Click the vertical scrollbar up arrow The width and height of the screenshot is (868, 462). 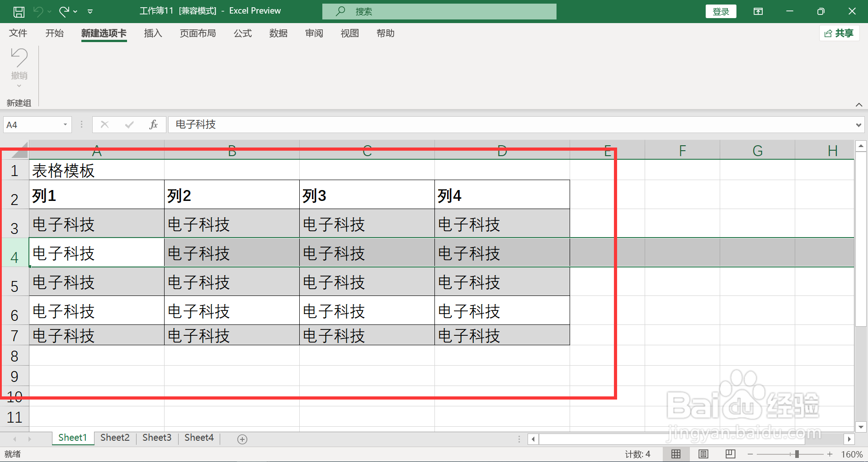(x=861, y=146)
